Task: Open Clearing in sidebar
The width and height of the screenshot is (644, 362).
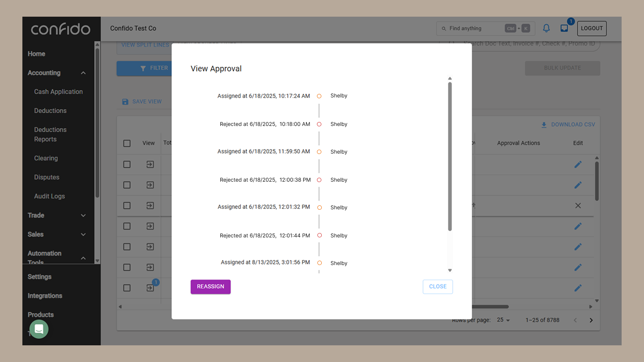Action: point(46,158)
